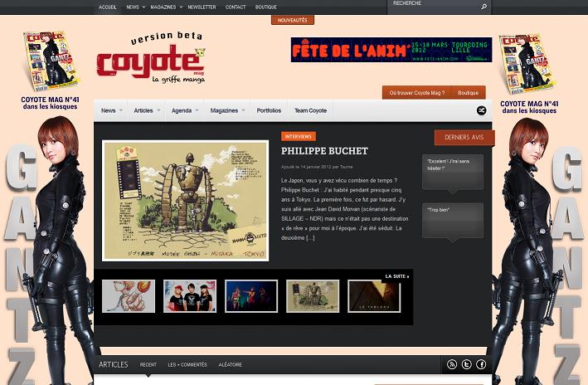Select concert stage thumbnail in slider
Image resolution: width=588 pixels, height=385 pixels.
[251, 296]
